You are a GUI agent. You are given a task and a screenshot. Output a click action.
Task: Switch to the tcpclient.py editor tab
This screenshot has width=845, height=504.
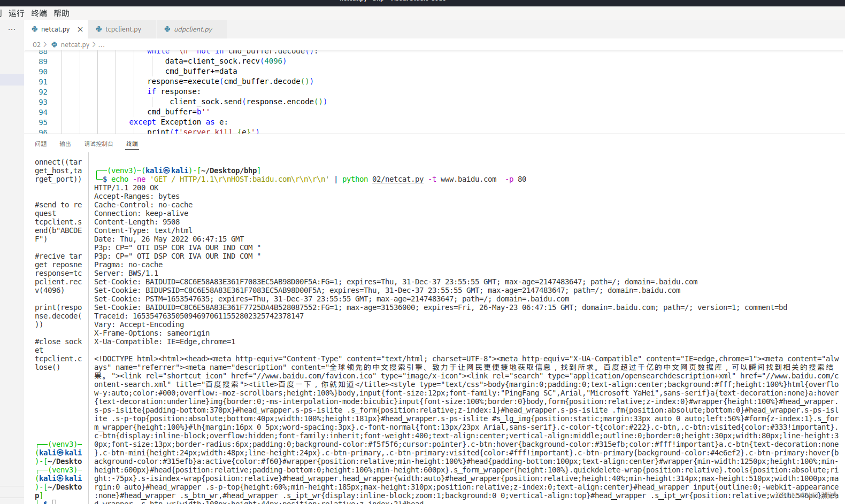(x=123, y=29)
